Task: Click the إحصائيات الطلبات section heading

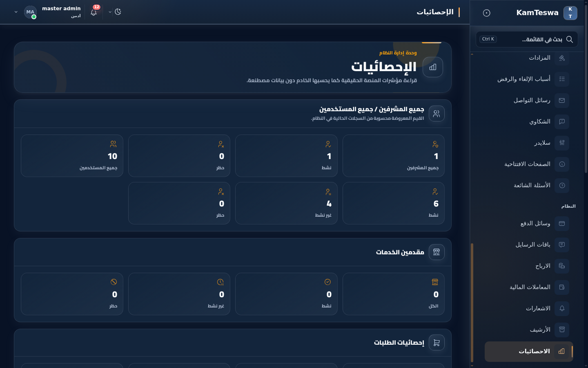Action: click(x=399, y=343)
